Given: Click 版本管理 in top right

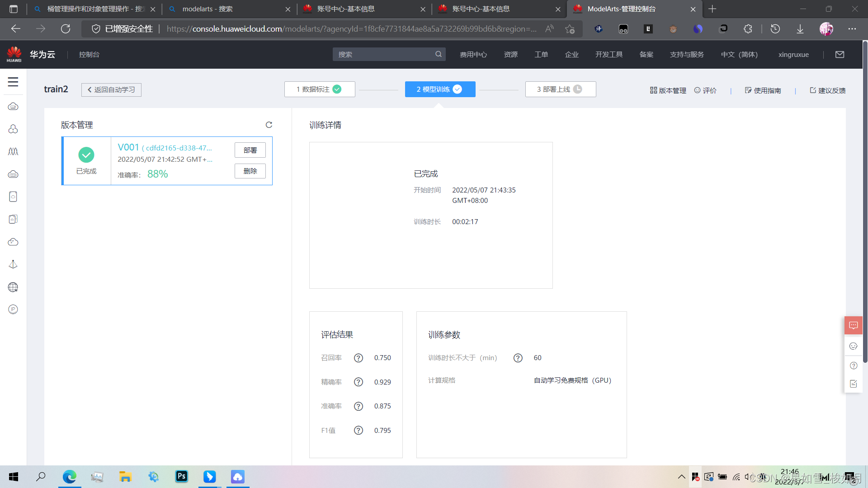Looking at the screenshot, I should pyautogui.click(x=668, y=90).
